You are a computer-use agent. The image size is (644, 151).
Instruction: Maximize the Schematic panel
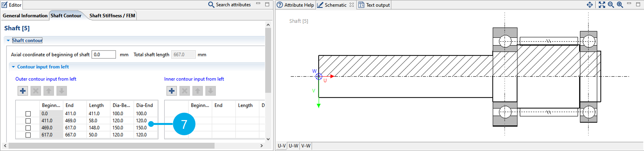[638, 4]
